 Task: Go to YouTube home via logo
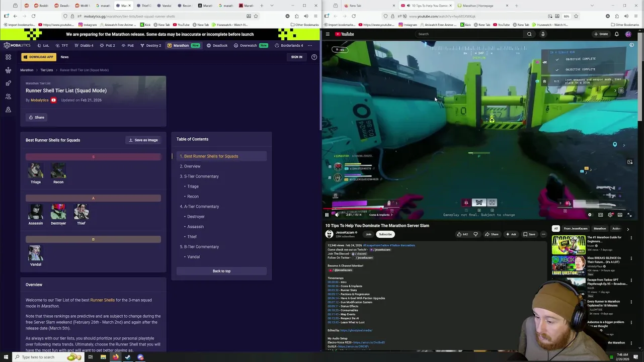[x=345, y=34]
